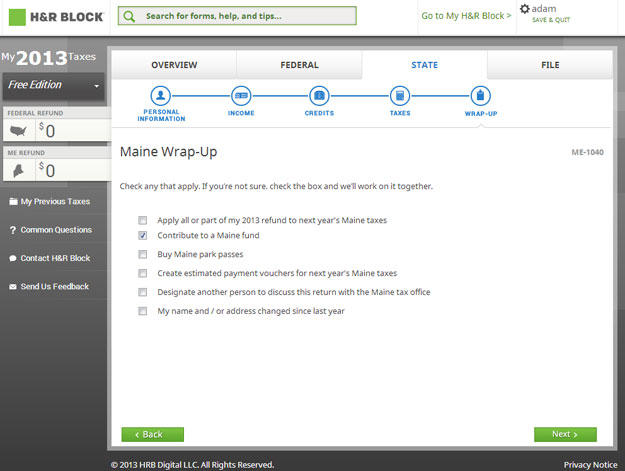Screen dimensions: 625x471
Task: Uncheck Contribute to a Maine fund
Action: click(142, 236)
